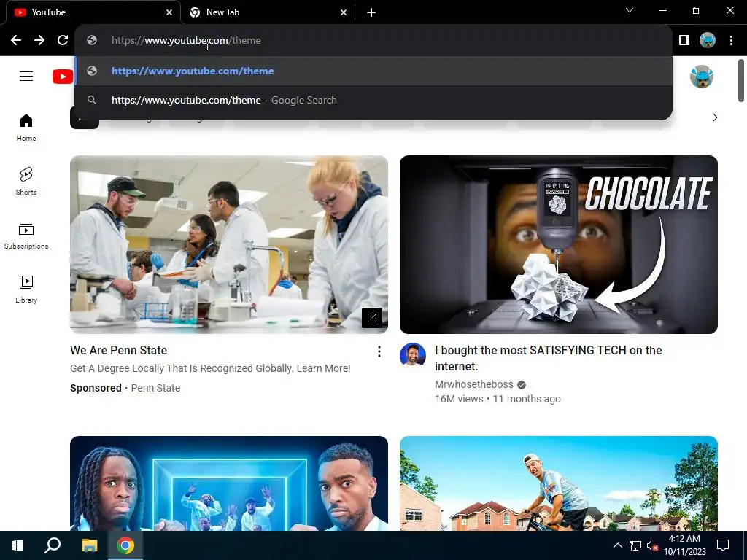Open the video thumbnail with the glowing blue box
This screenshot has height=560, width=747.
pos(228,483)
